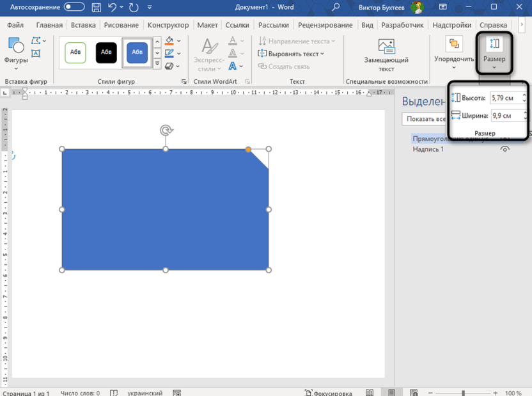Switch to read mode view in status bar

(370, 393)
